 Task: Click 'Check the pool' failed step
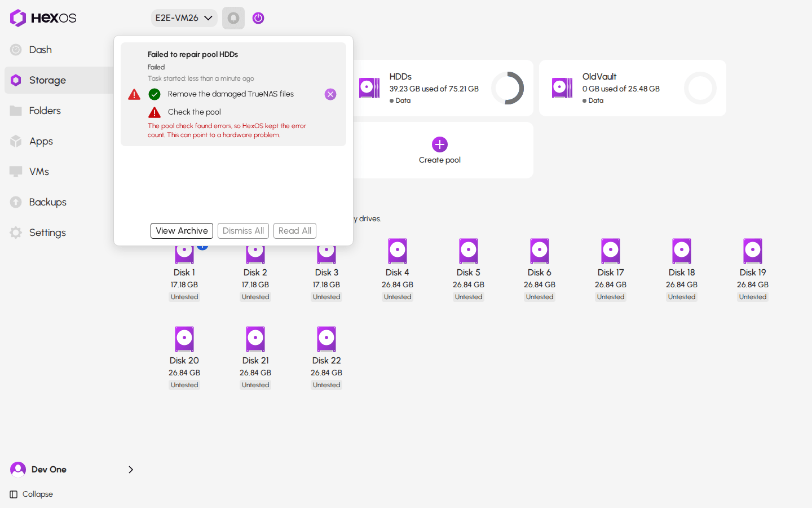coord(195,112)
